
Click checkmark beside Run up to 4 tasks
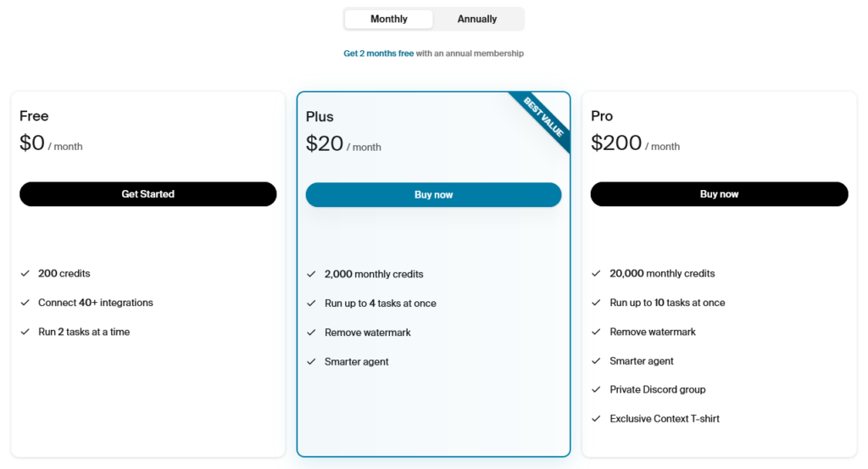311,304
